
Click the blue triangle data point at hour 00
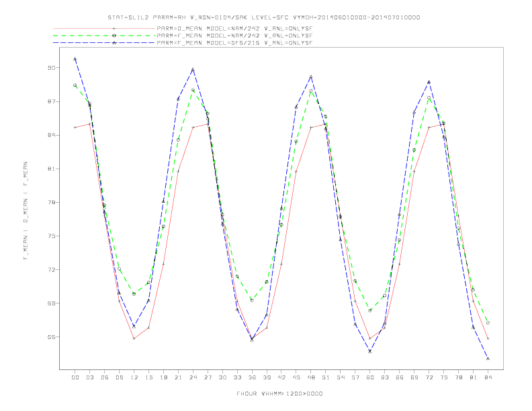pos(75,59)
